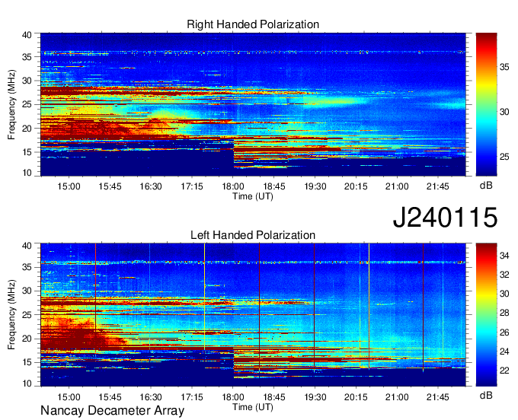
Task: Click the 26 value on Left Handed color bar
Action: click(504, 332)
